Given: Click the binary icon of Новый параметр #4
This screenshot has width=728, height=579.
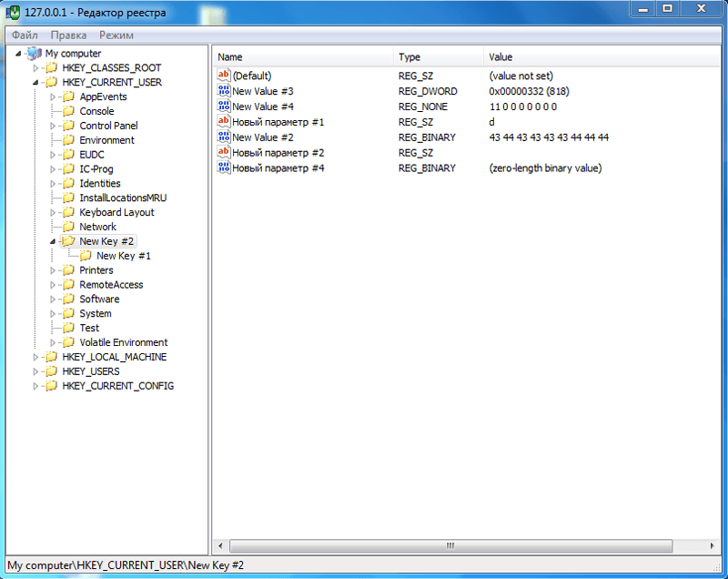Looking at the screenshot, I should coord(224,168).
